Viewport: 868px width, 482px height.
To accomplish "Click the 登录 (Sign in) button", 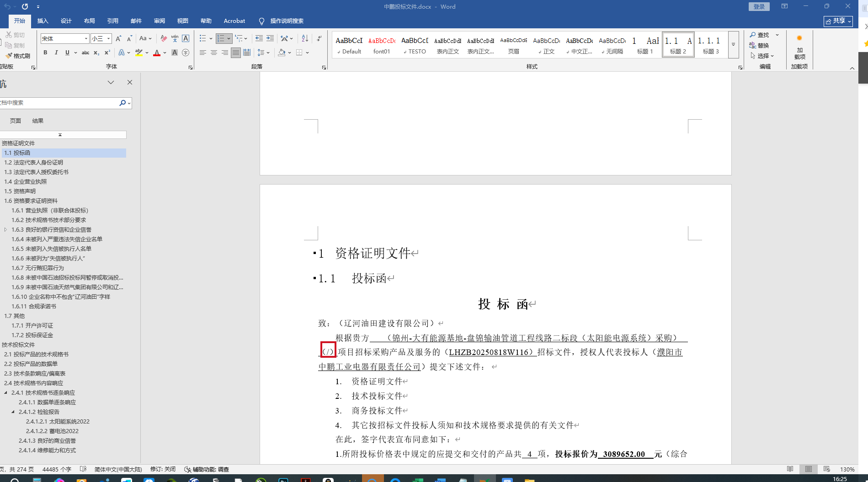I will (759, 6).
